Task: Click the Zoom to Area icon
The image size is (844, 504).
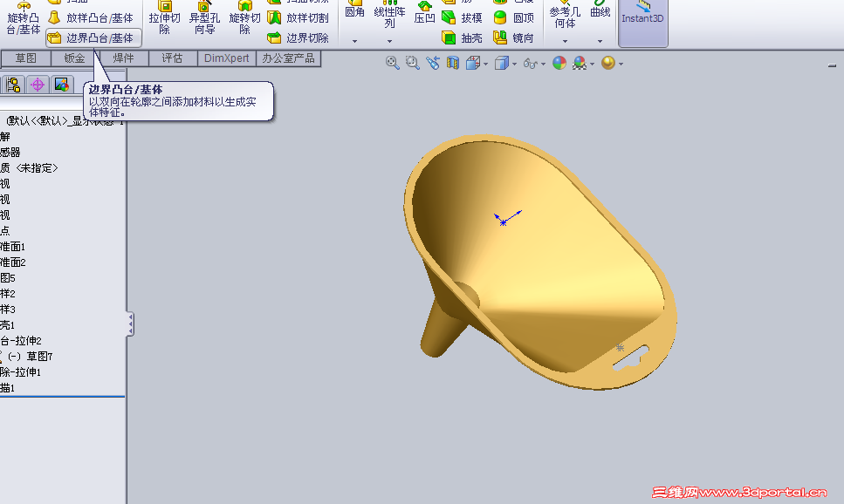Action: coord(412,63)
